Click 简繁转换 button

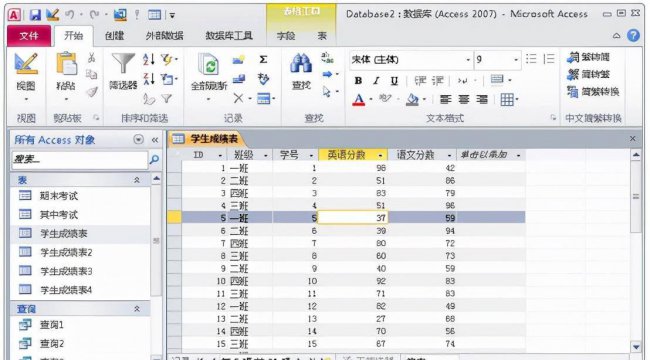click(593, 92)
